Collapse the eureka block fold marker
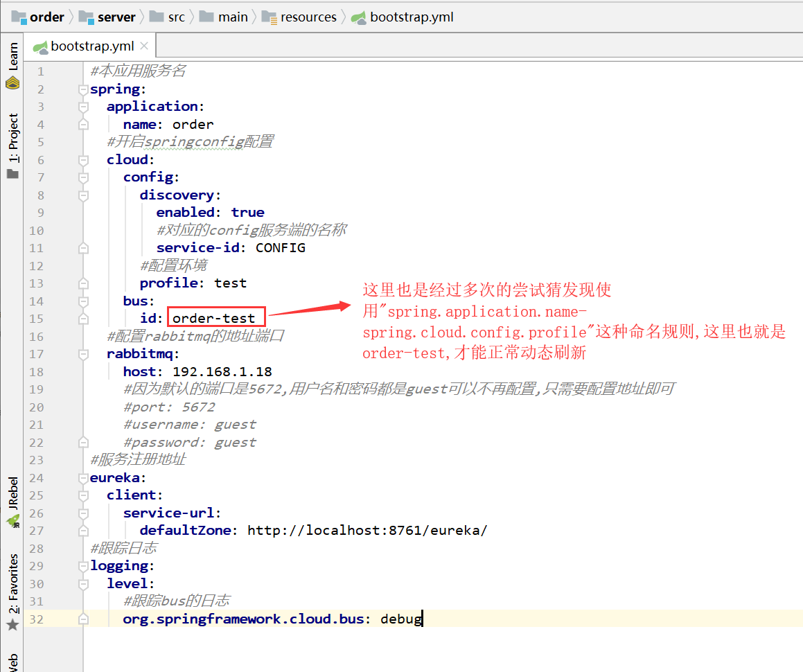The height and width of the screenshot is (672, 803). pos(83,478)
